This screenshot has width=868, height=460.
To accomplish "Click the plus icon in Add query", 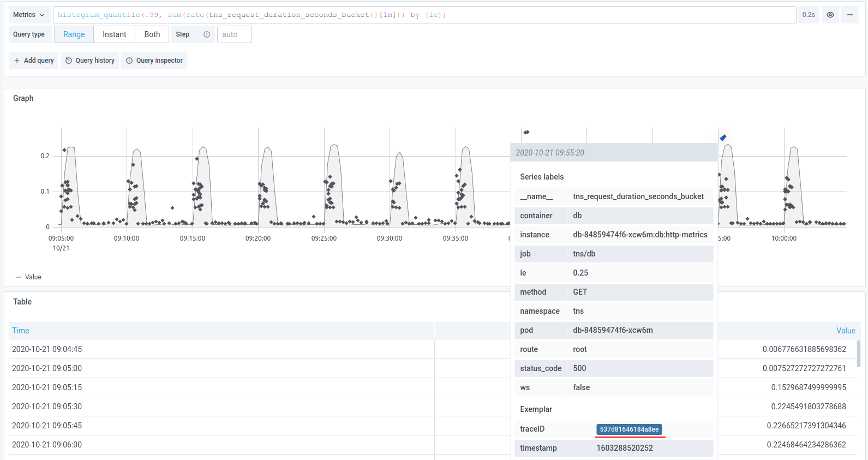I will [x=17, y=61].
